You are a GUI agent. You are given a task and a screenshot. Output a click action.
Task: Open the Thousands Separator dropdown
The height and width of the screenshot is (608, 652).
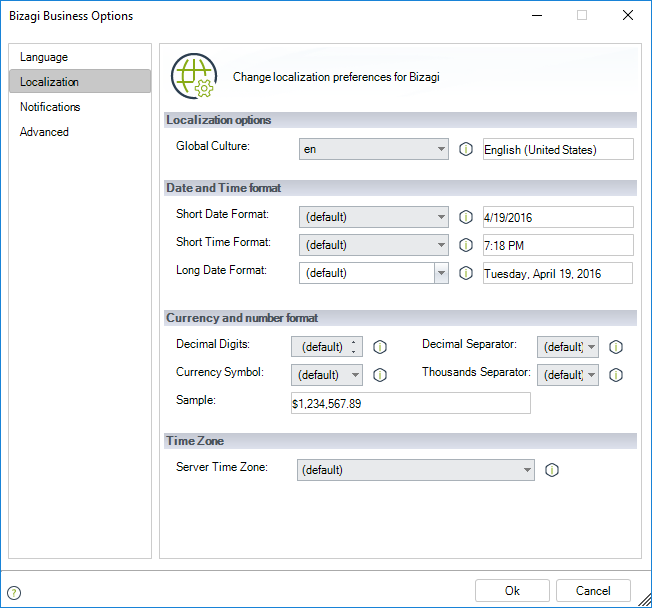[x=568, y=375]
